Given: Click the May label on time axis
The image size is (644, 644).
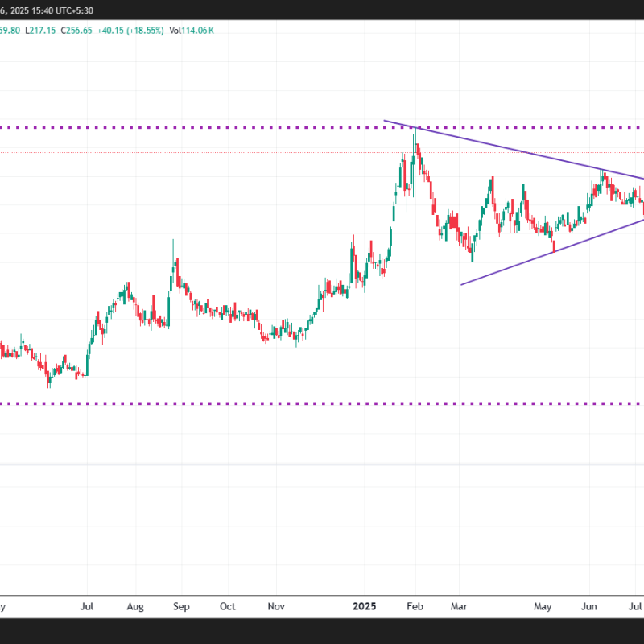Looking at the screenshot, I should 543,605.
